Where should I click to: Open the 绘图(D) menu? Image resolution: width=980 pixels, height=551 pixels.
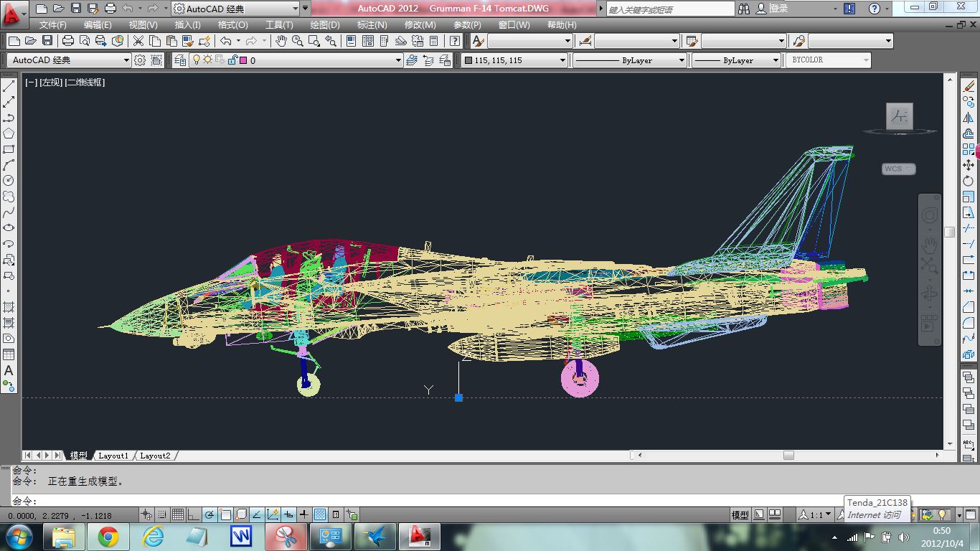point(325,25)
